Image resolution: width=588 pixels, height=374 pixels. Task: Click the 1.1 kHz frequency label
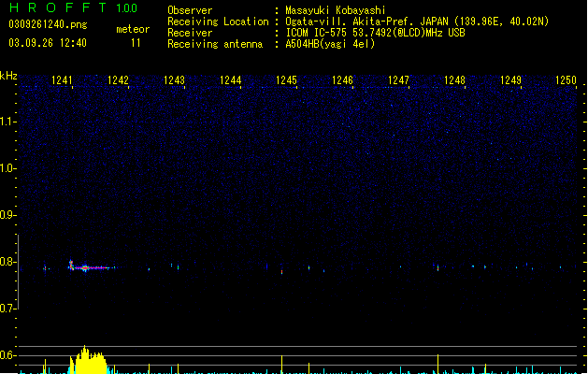(7, 122)
